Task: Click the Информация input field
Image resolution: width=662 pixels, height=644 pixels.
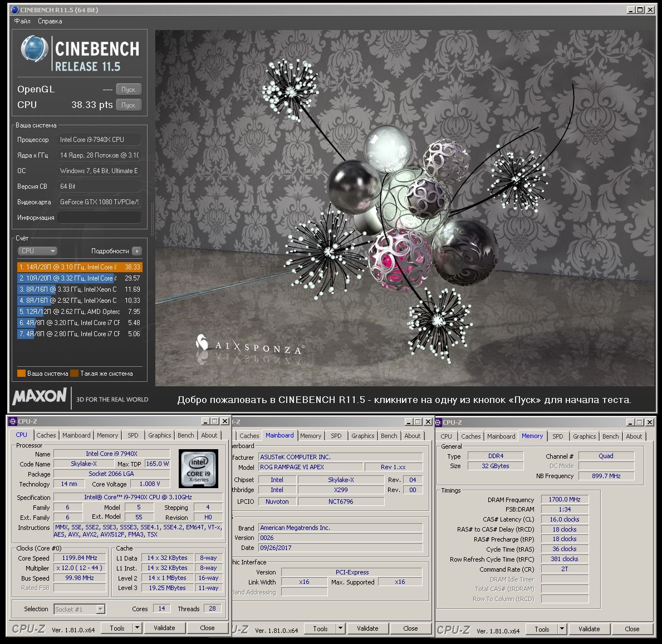Action: [99, 218]
